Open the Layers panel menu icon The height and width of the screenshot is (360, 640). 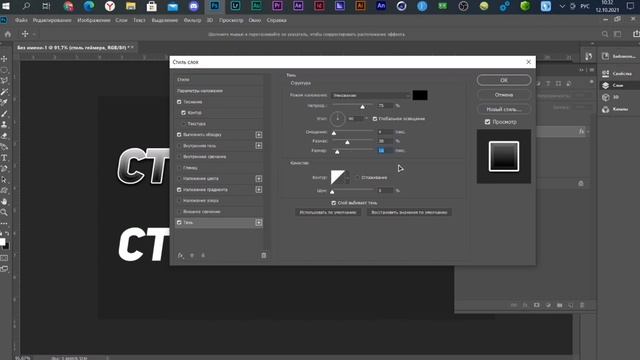[x=592, y=70]
